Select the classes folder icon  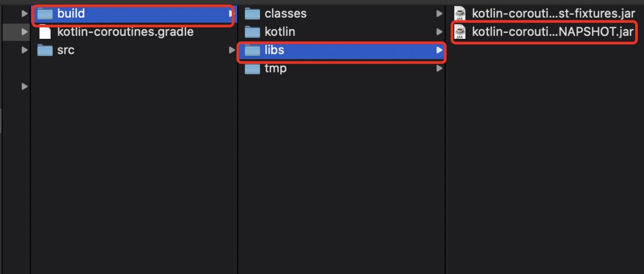point(252,14)
